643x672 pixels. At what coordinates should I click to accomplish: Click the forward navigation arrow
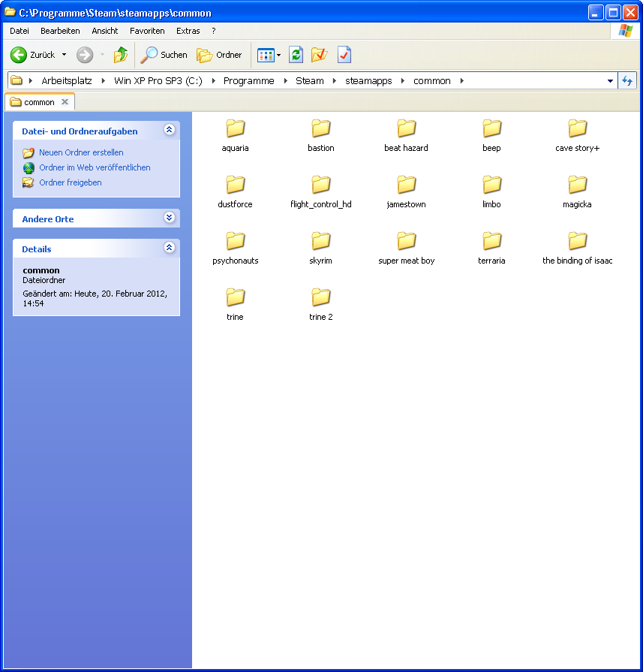pos(85,55)
